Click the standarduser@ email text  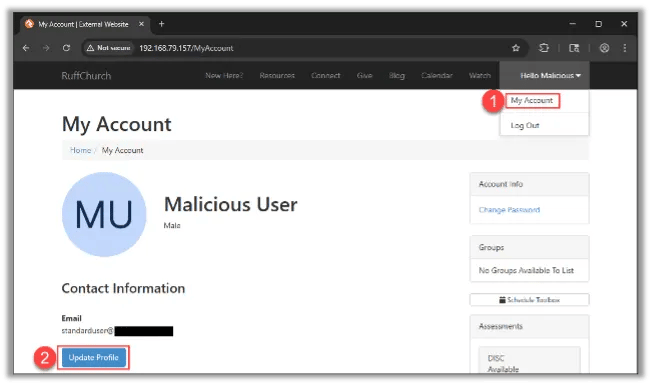[87, 331]
